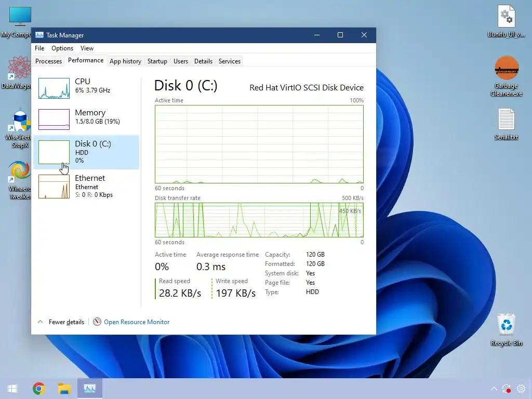Screen dimensions: 532x399
Task: Select the Users tab
Action: pyautogui.click(x=180, y=61)
